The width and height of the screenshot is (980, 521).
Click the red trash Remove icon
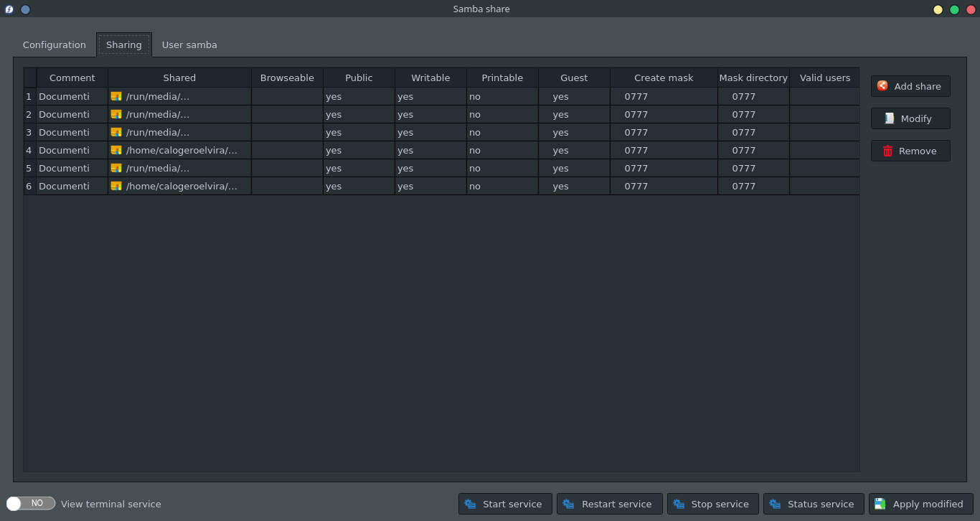887,151
